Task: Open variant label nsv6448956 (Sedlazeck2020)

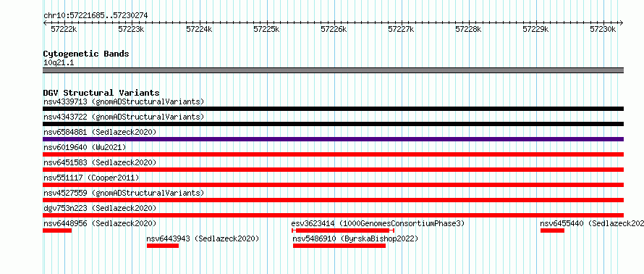Action: (x=100, y=223)
